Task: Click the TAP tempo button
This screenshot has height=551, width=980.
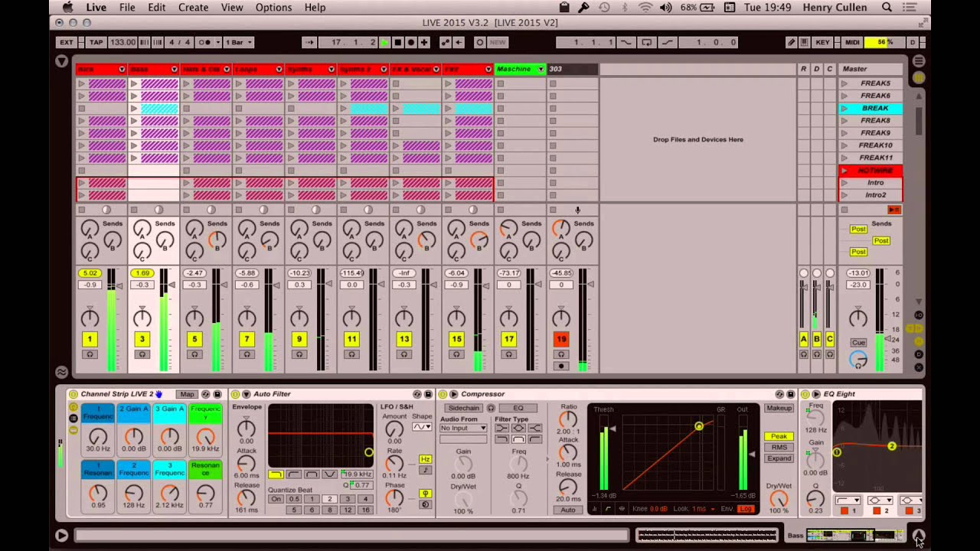Action: 96,42
